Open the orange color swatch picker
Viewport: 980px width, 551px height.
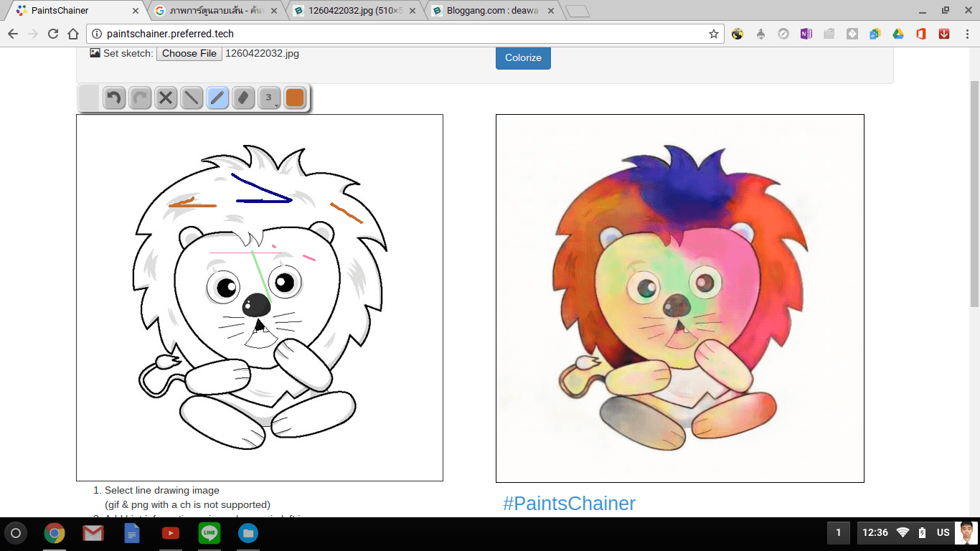coord(295,98)
